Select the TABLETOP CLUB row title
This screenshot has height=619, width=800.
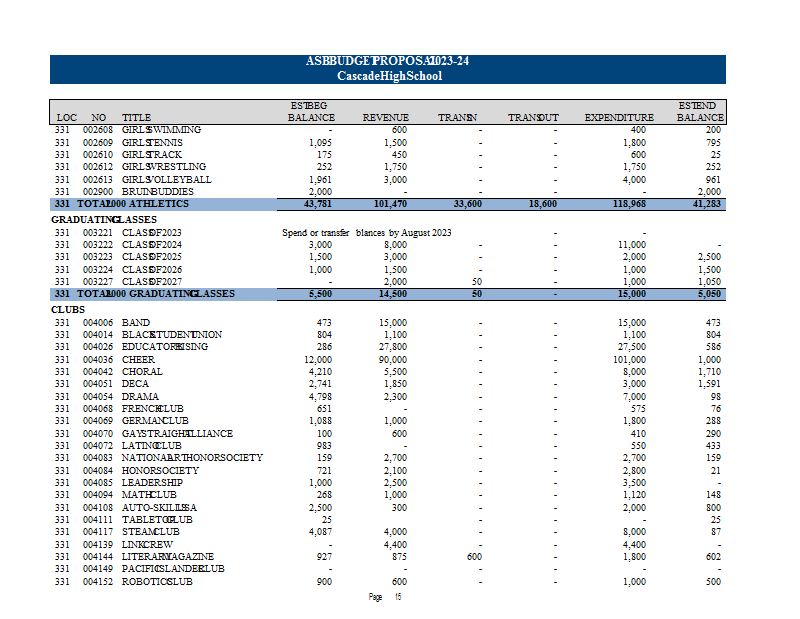(x=157, y=520)
